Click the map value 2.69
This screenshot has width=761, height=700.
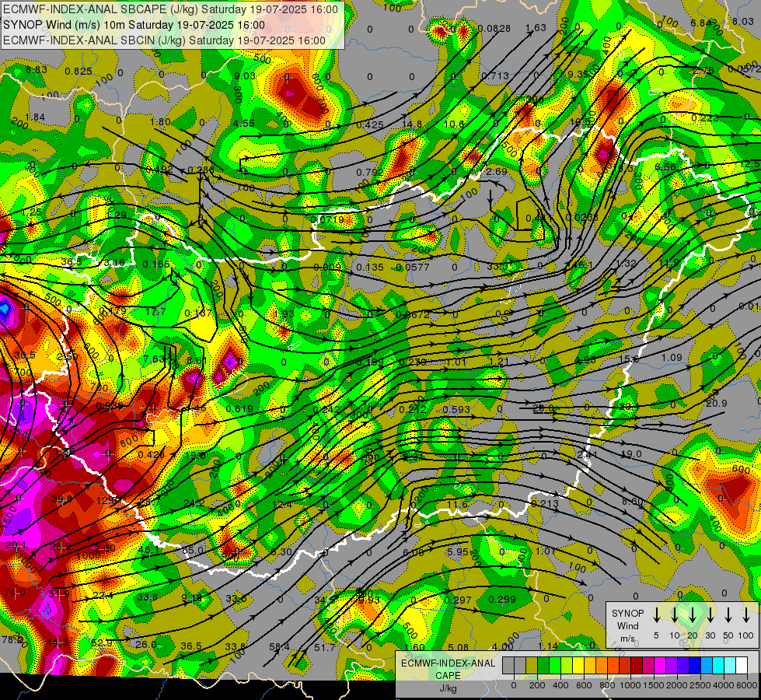[x=497, y=171]
